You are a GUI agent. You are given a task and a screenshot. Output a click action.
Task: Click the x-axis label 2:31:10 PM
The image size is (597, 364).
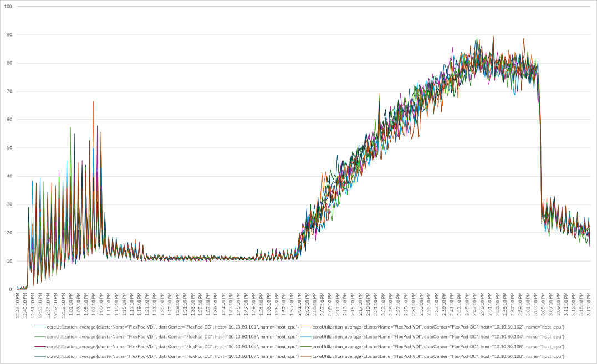pyautogui.click(x=414, y=305)
